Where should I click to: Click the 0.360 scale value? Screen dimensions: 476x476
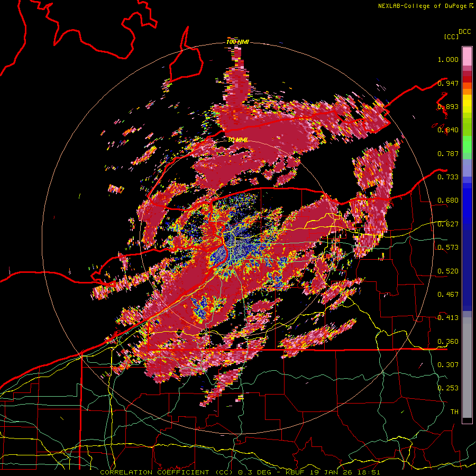(x=448, y=342)
